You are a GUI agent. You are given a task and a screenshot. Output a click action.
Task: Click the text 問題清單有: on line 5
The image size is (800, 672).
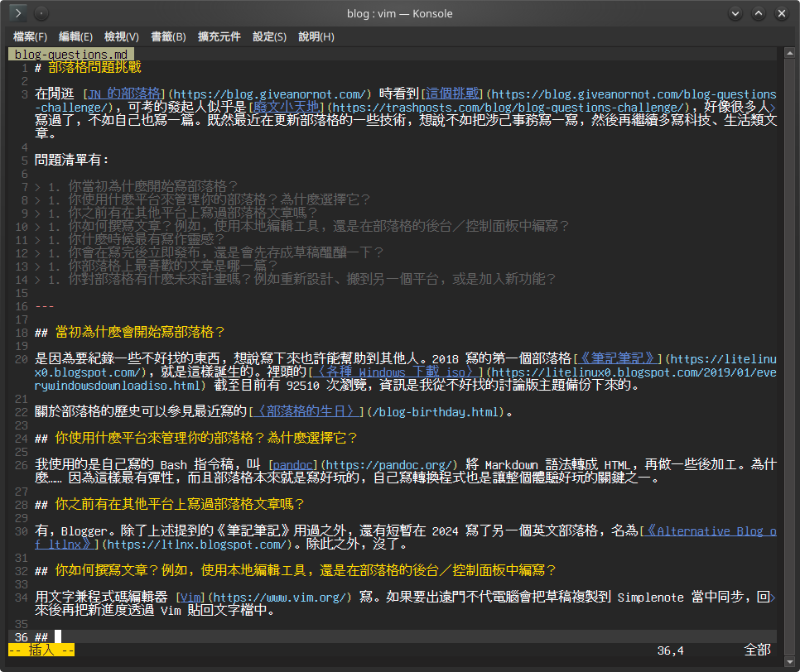pyautogui.click(x=71, y=160)
